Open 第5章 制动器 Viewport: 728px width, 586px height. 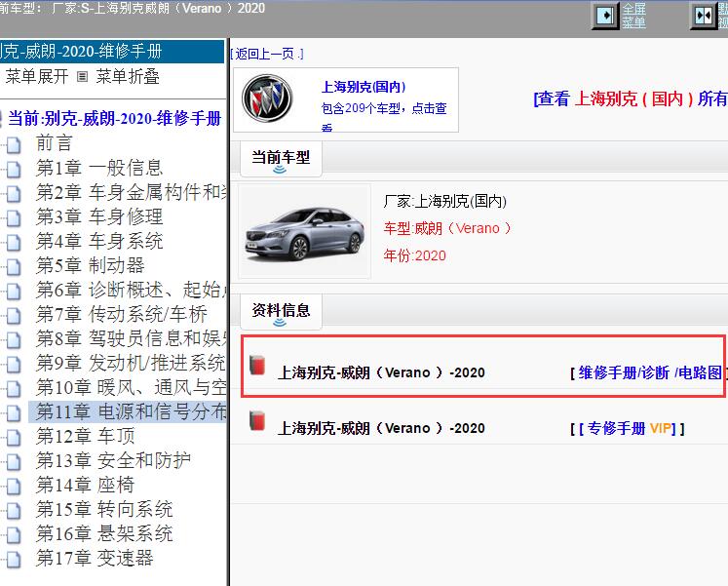[x=91, y=265]
